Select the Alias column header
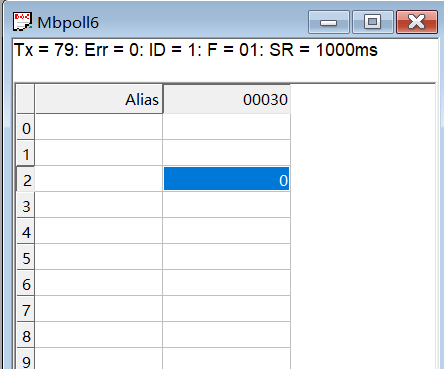The image size is (444, 369). pos(99,99)
